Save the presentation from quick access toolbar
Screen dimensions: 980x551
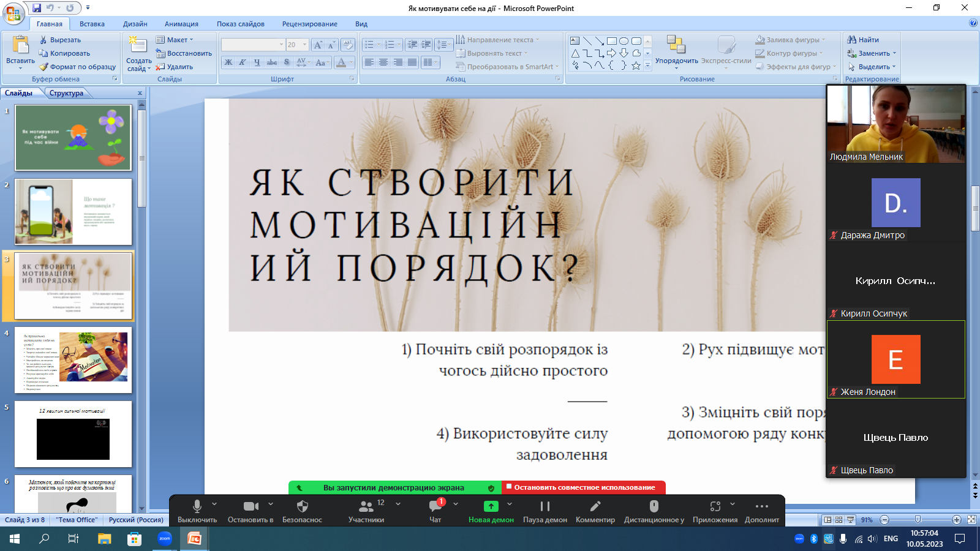click(37, 8)
